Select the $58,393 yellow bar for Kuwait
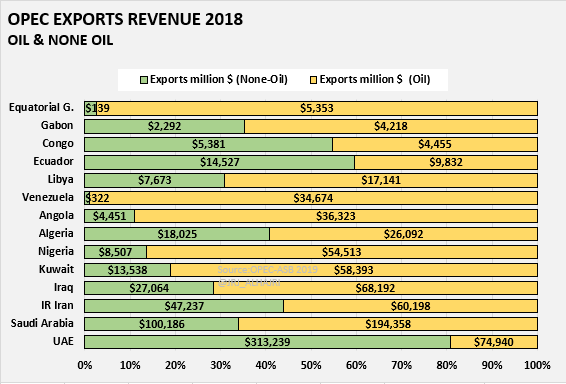Image resolution: width=566 pixels, height=384 pixels. [354, 270]
